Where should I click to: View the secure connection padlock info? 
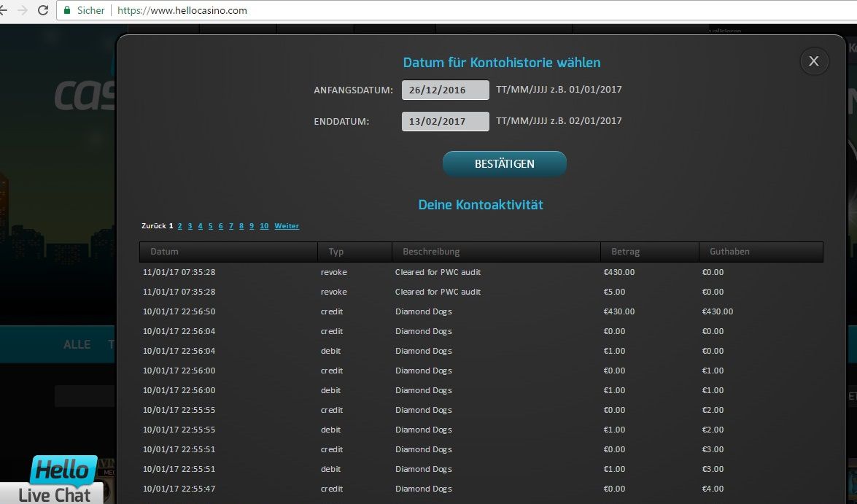point(67,10)
